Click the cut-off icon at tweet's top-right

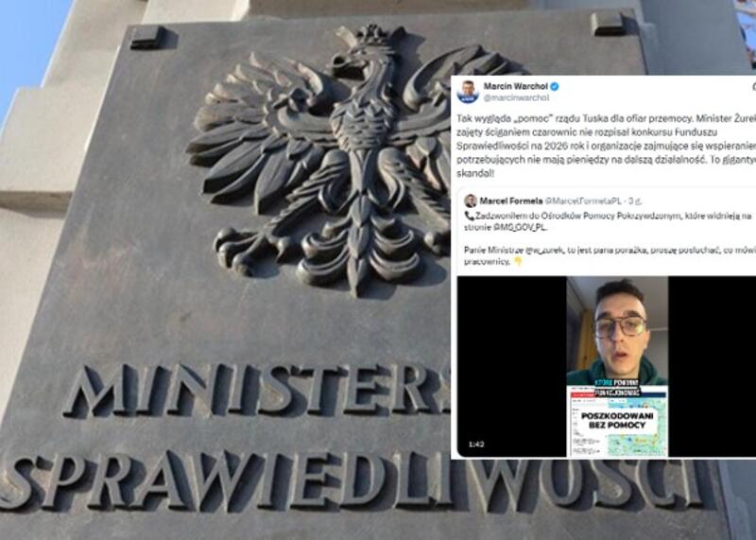click(x=753, y=87)
